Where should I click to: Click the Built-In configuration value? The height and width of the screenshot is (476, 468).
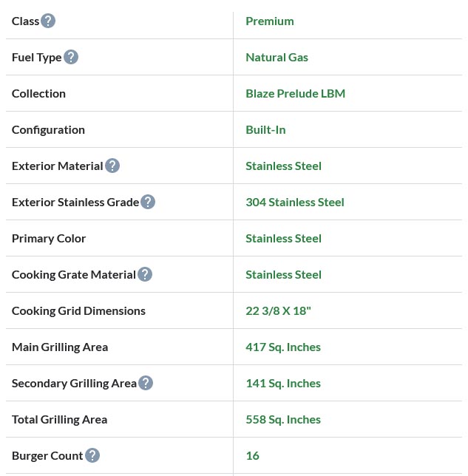[x=265, y=129]
